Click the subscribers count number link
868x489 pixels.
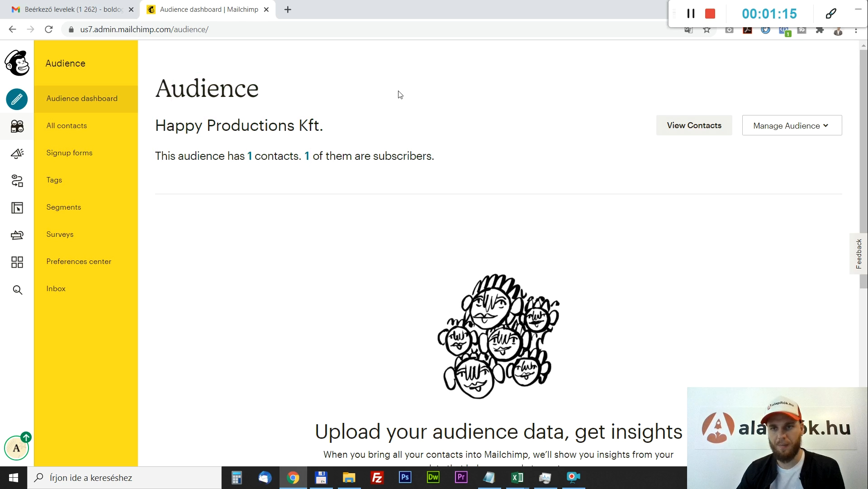pyautogui.click(x=307, y=156)
